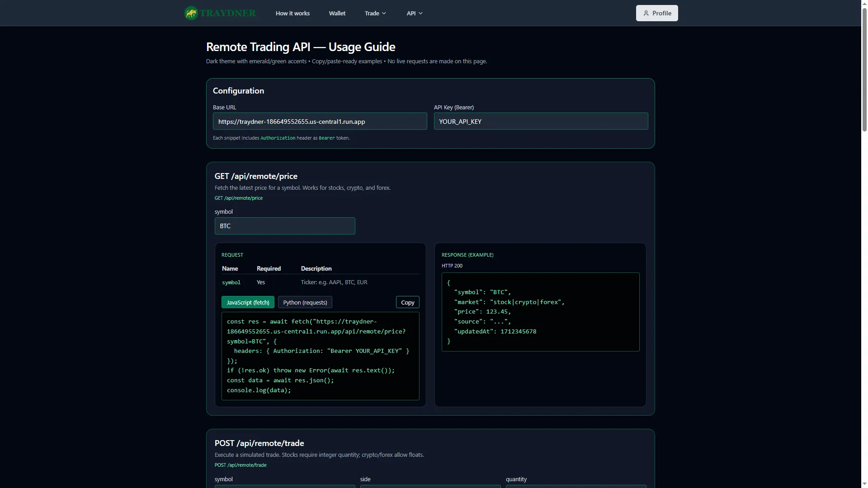Click the GET /api/remote/price heading
Viewport: 868px width, 488px height.
pos(256,176)
